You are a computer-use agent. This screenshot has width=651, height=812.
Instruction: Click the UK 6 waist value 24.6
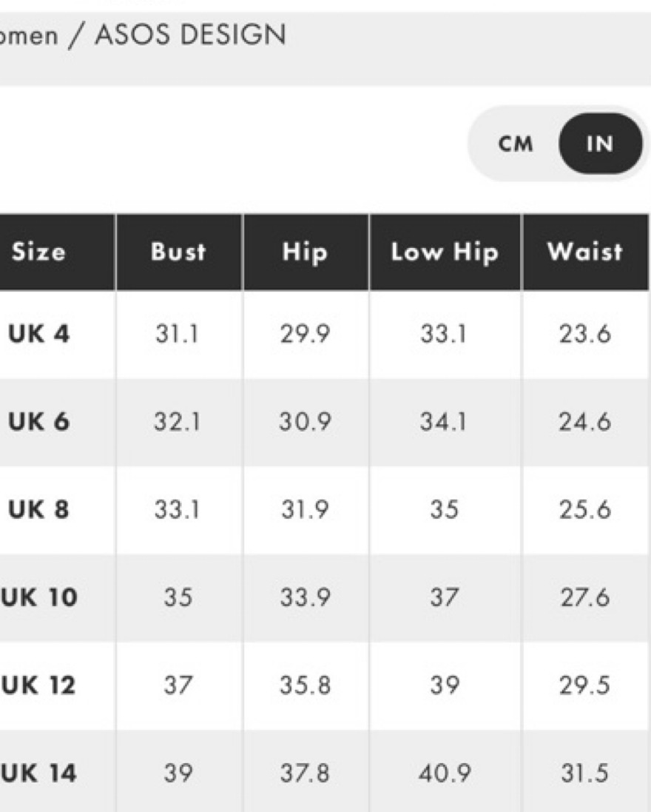pyautogui.click(x=584, y=422)
